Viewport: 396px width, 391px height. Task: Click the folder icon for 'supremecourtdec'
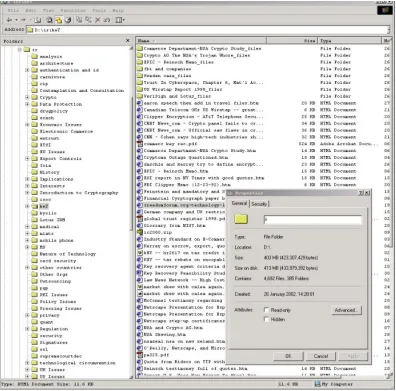pos(34,356)
